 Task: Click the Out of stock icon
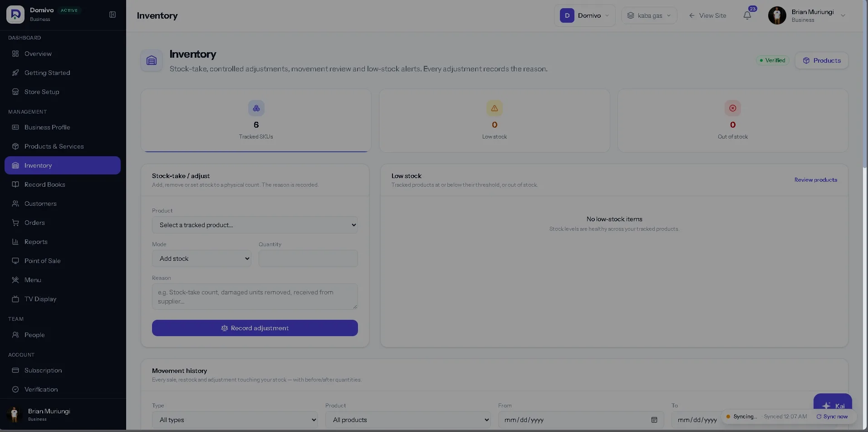(x=733, y=108)
